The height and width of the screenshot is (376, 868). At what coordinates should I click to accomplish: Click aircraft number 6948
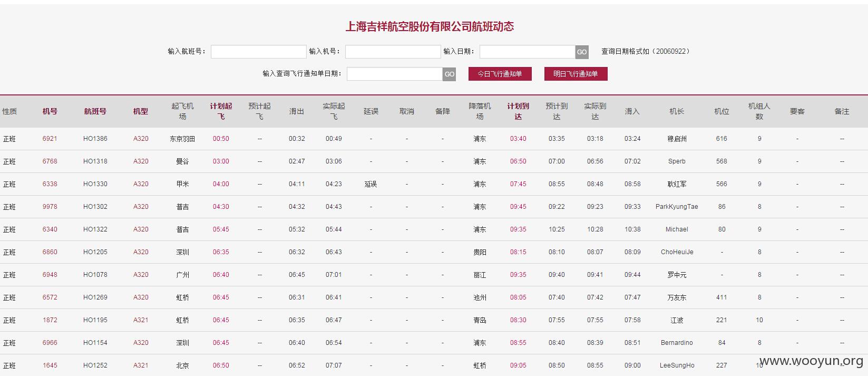(50, 275)
